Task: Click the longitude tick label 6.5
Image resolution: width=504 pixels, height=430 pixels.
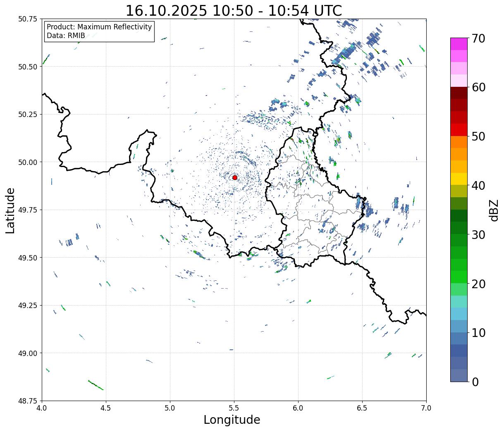Action: [362, 408]
